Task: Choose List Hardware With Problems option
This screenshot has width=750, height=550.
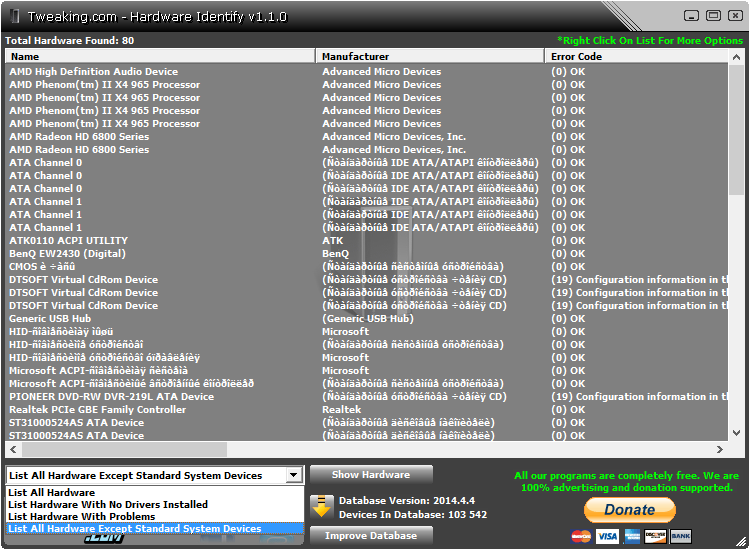Action: (155, 516)
